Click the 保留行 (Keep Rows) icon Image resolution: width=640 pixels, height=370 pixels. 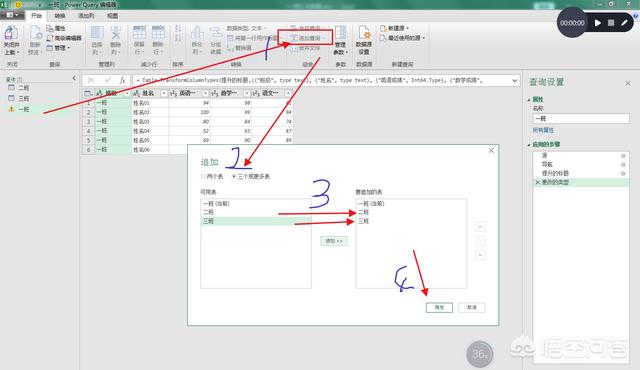(139, 40)
